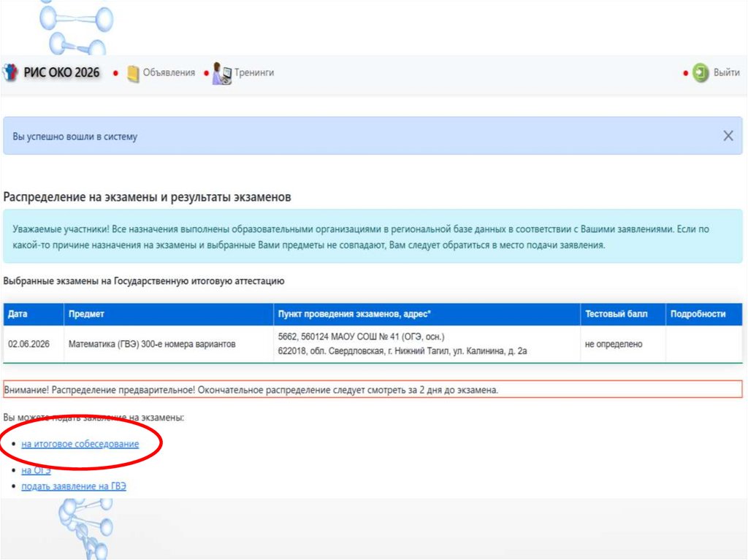Click the 'Распределение на экзамены и результаты экзаменов' heading
748x560 pixels.
click(147, 197)
